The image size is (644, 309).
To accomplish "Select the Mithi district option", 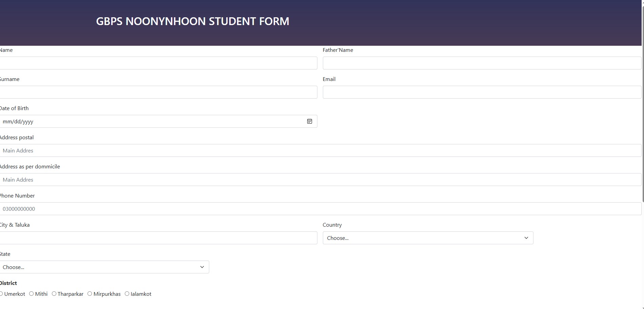I will click(x=32, y=294).
